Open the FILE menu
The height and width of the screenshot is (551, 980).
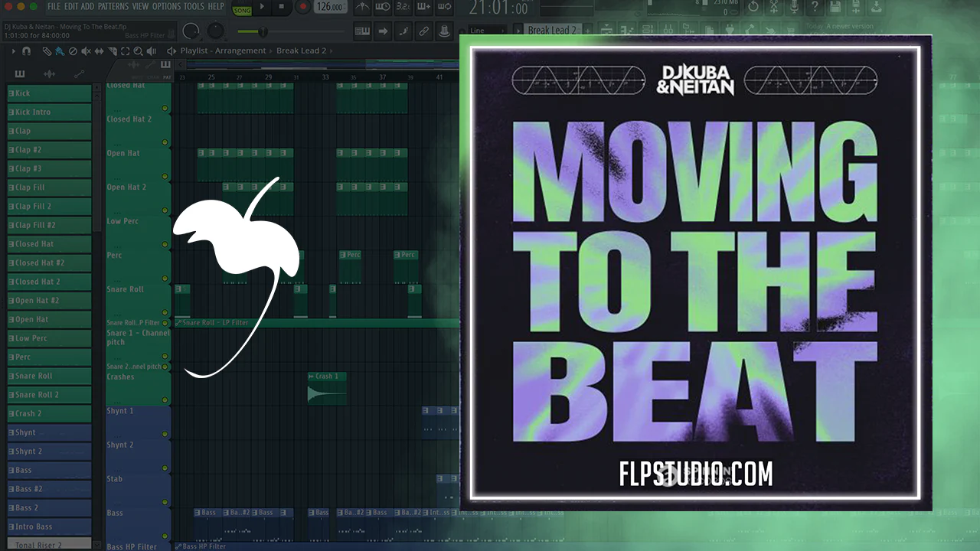click(54, 7)
